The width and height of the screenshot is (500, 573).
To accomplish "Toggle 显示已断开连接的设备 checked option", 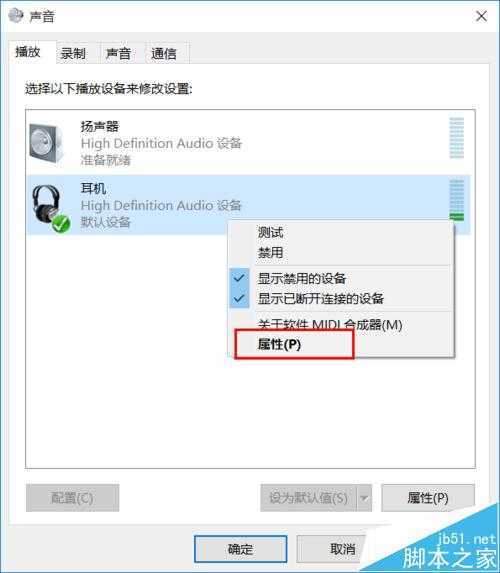I will 321,299.
